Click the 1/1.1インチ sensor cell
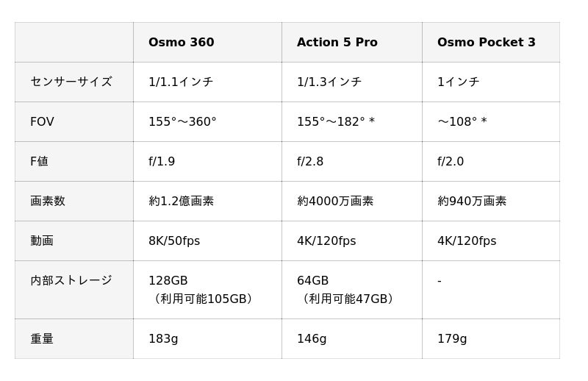Image resolution: width=588 pixels, height=381 pixels. [181, 82]
